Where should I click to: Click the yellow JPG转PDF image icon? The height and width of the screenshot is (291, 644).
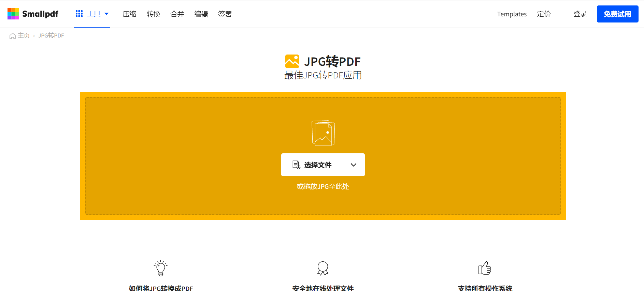coord(292,61)
